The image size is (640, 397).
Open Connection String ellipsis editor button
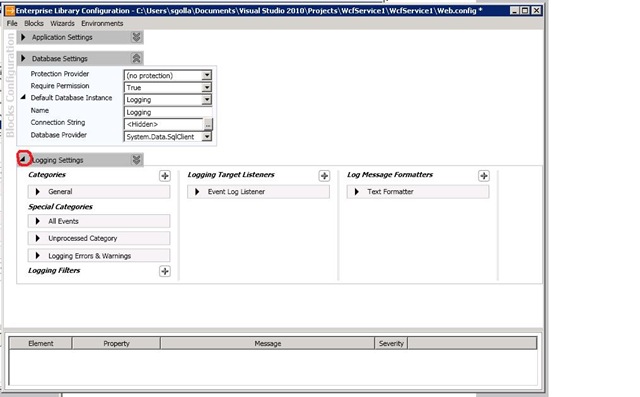coord(208,124)
